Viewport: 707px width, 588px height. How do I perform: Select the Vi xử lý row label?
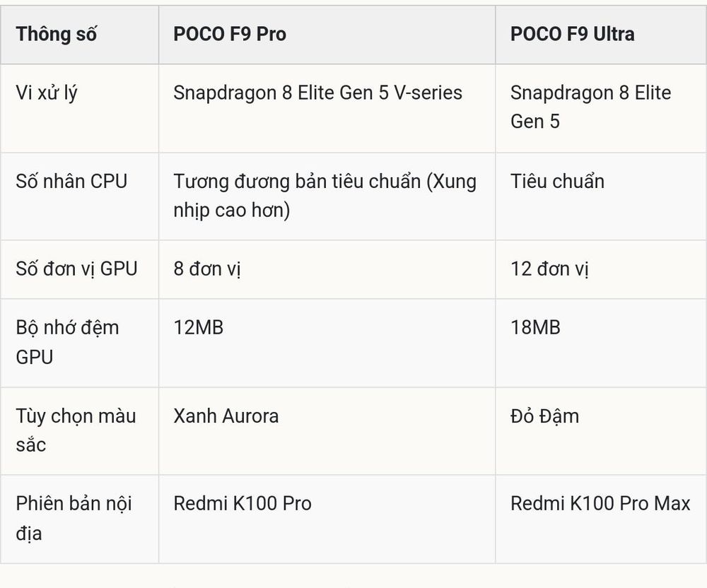(47, 93)
